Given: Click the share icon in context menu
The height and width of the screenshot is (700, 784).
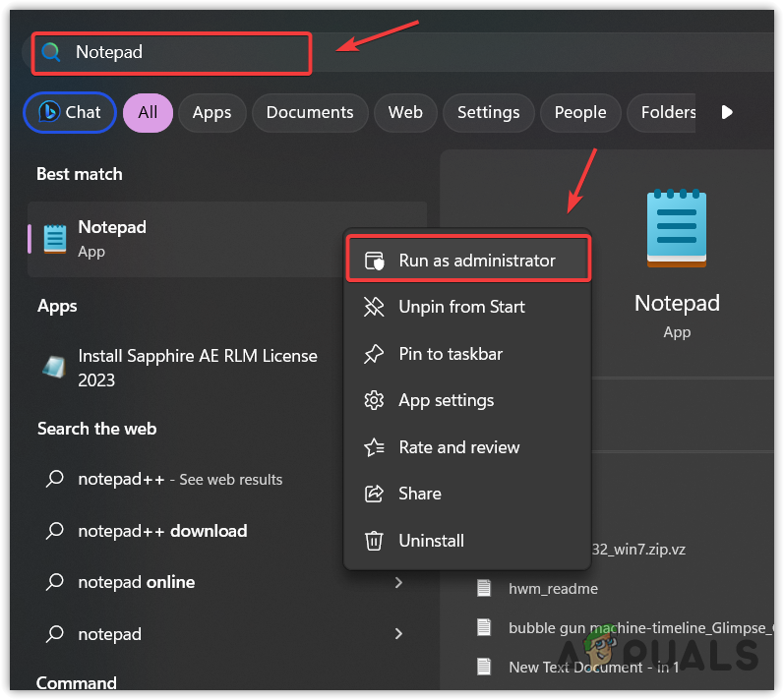Looking at the screenshot, I should [x=374, y=494].
